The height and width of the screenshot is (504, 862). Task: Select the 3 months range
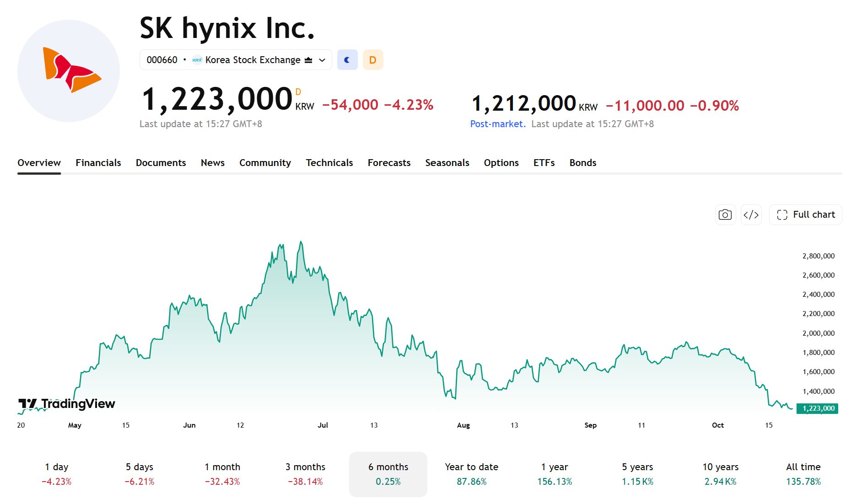click(x=305, y=474)
